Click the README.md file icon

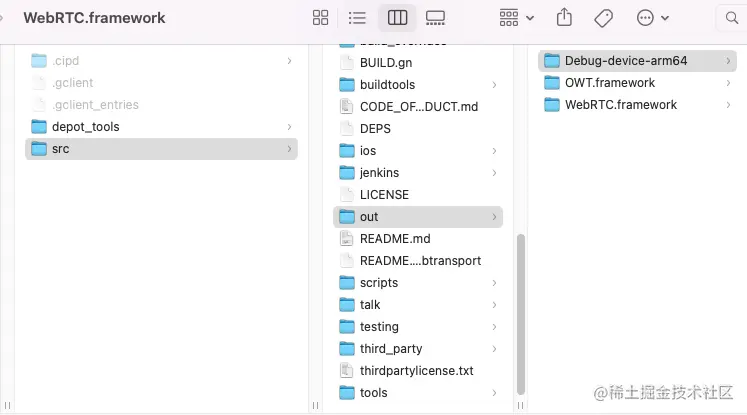(347, 239)
